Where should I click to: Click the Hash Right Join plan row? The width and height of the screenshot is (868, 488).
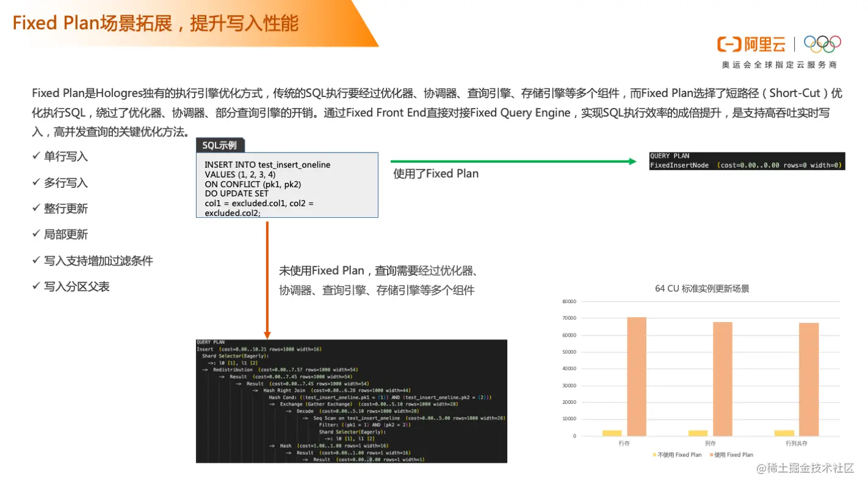(x=332, y=390)
